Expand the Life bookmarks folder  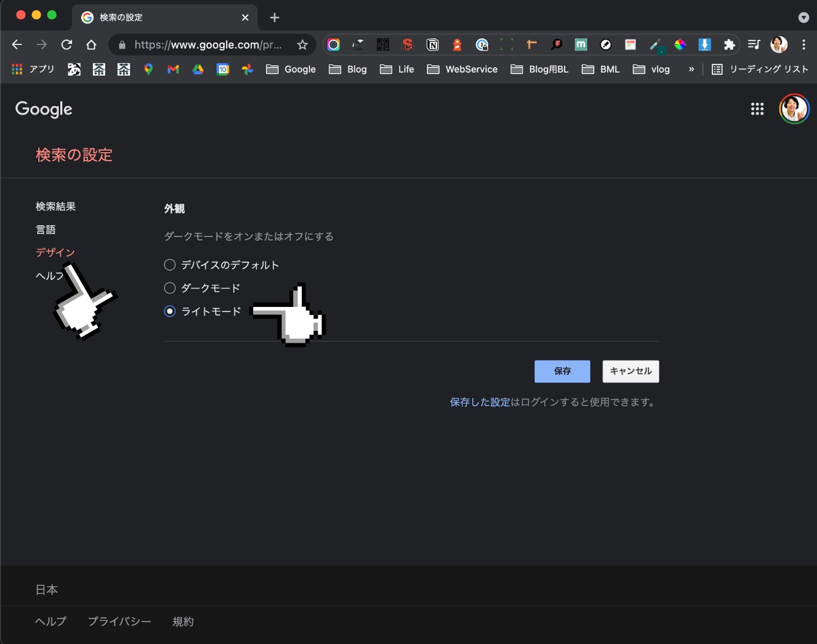pyautogui.click(x=397, y=69)
